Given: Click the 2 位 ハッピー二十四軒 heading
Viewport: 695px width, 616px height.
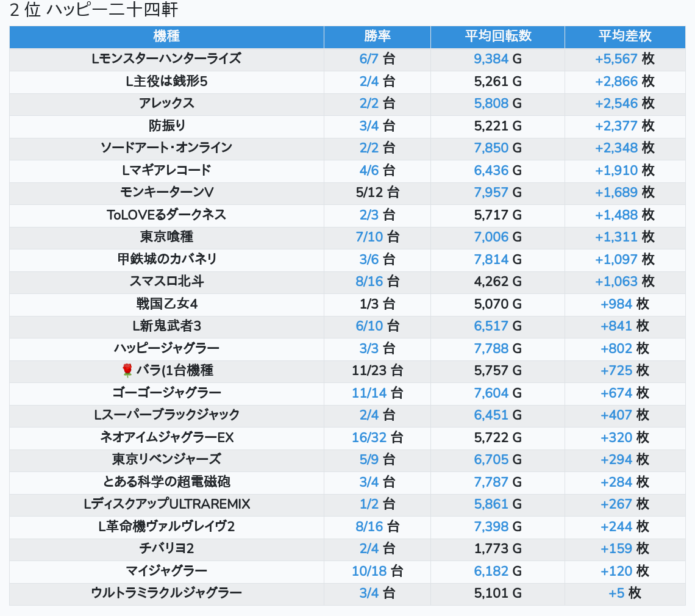Looking at the screenshot, I should tap(94, 10).
